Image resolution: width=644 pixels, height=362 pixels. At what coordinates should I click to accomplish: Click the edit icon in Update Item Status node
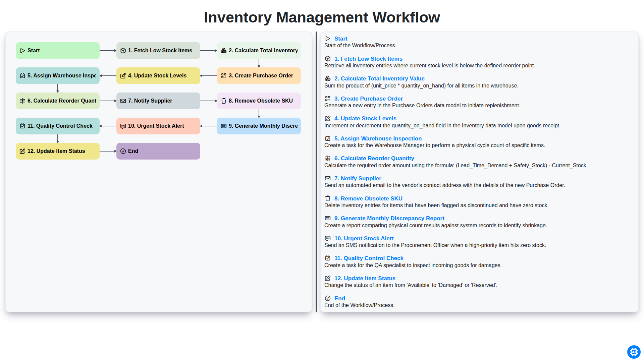(x=22, y=151)
